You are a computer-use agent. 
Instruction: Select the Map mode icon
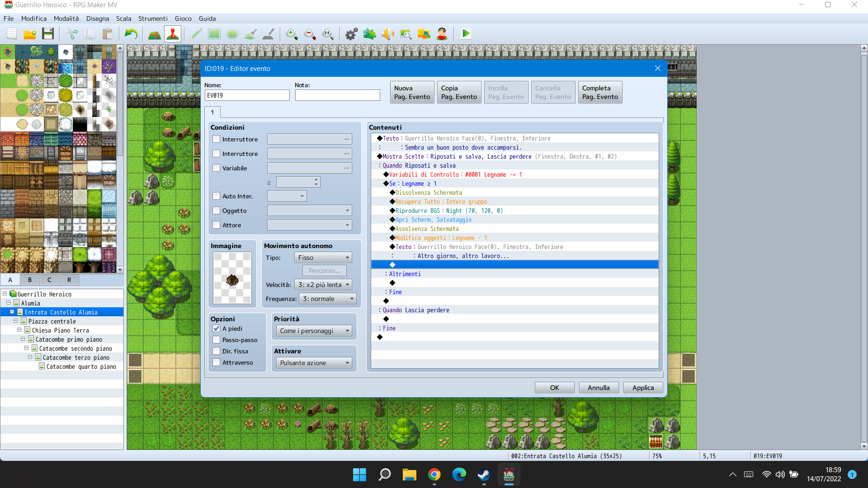tap(155, 34)
